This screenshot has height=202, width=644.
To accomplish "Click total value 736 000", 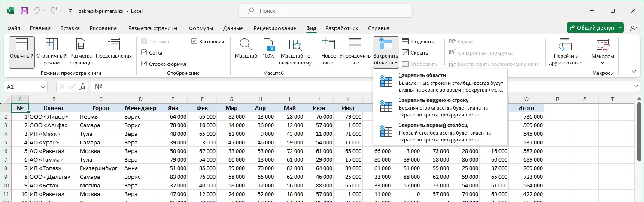I will [526, 116].
